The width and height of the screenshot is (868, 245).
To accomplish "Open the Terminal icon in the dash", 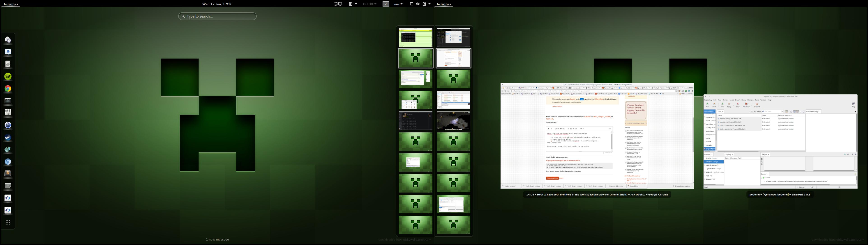I will click(x=8, y=101).
